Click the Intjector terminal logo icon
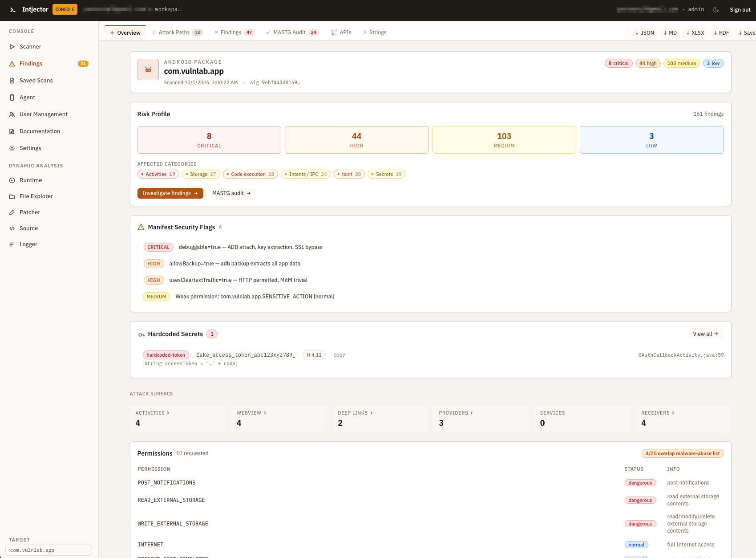The image size is (756, 558). coord(13,10)
